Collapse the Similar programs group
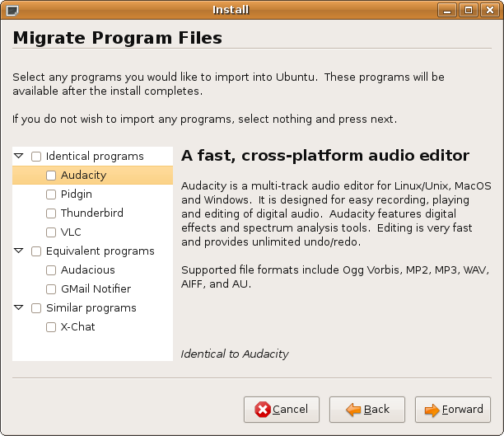The image size is (504, 436). click(19, 308)
